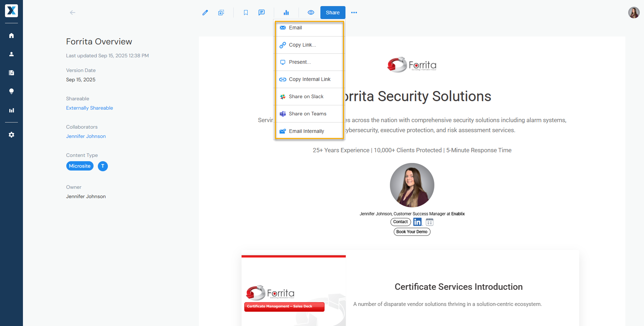Open the user profile avatar
The height and width of the screenshot is (326, 644).
coord(634,13)
